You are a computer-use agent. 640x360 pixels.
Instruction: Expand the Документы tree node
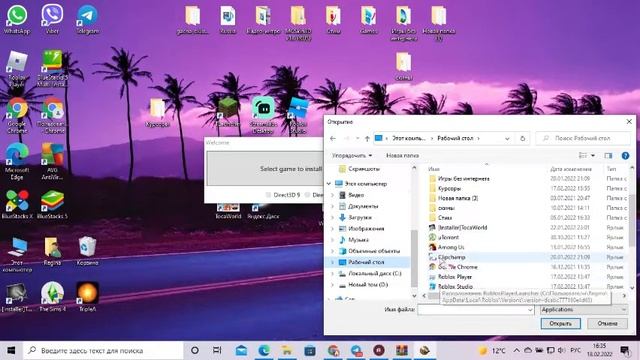click(332, 206)
